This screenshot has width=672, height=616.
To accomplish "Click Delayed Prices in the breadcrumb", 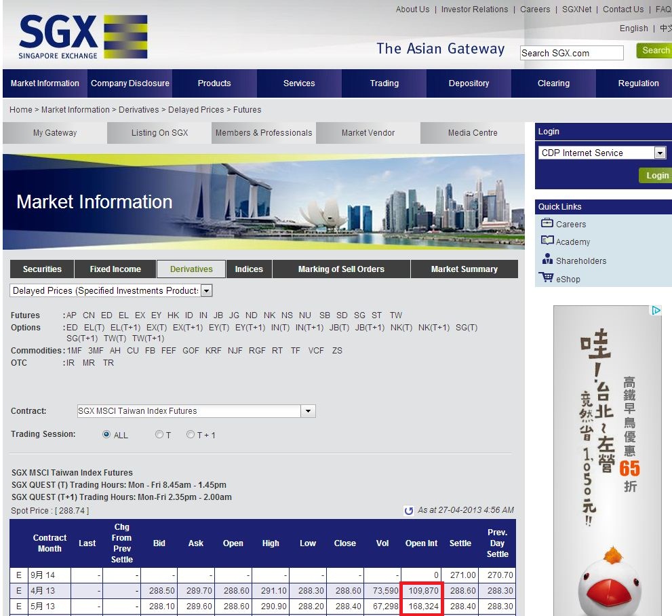I will coord(196,110).
